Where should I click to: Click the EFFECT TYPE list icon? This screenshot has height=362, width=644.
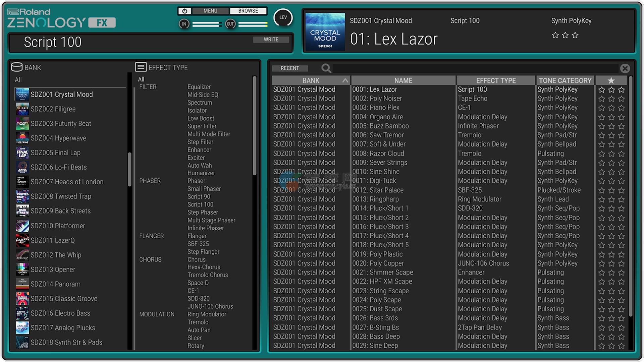point(141,67)
